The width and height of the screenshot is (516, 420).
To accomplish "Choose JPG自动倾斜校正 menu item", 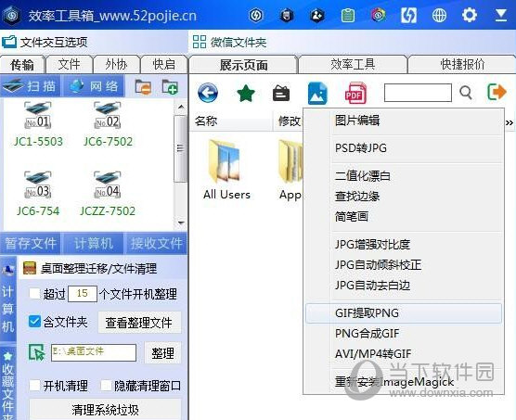I will [404, 264].
